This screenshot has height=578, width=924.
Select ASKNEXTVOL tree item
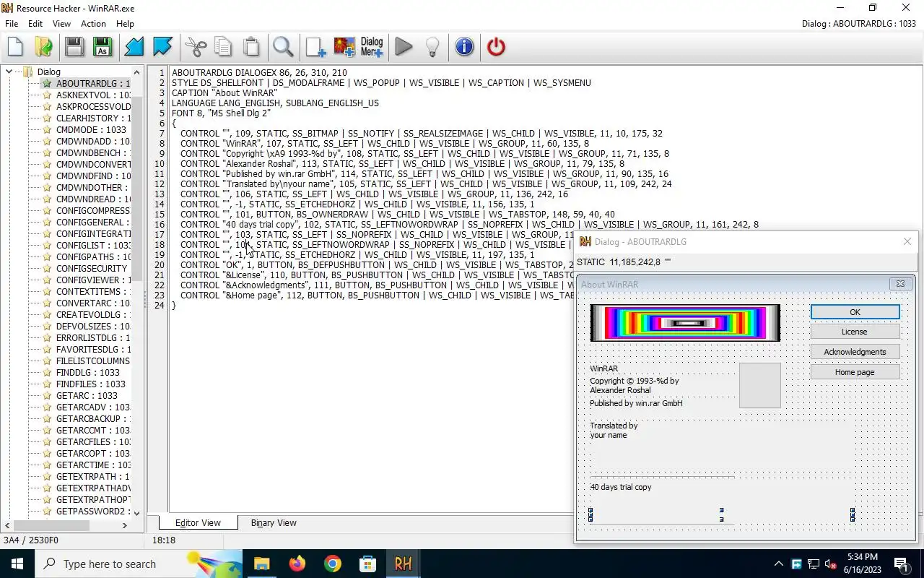point(93,95)
